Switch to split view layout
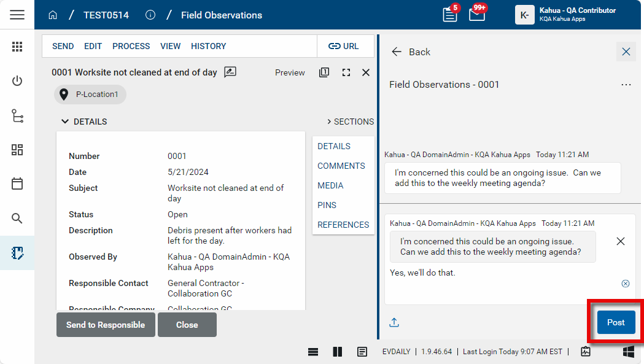The image size is (644, 364). [x=337, y=352]
